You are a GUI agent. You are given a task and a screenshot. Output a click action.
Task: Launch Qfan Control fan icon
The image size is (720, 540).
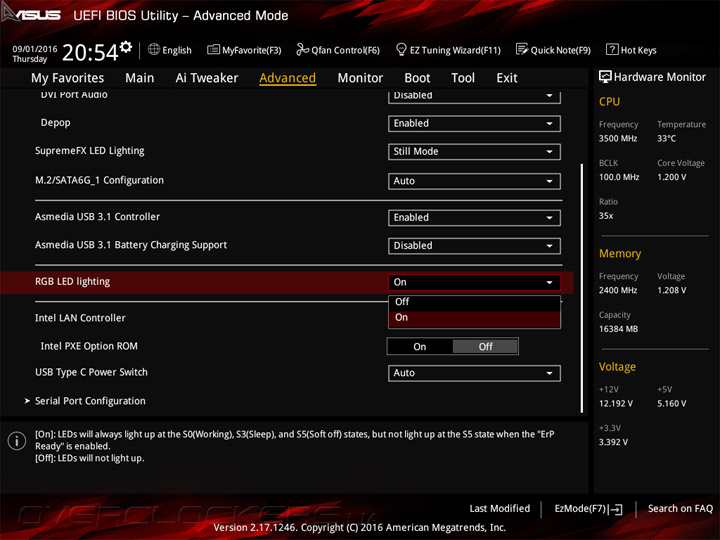(303, 49)
